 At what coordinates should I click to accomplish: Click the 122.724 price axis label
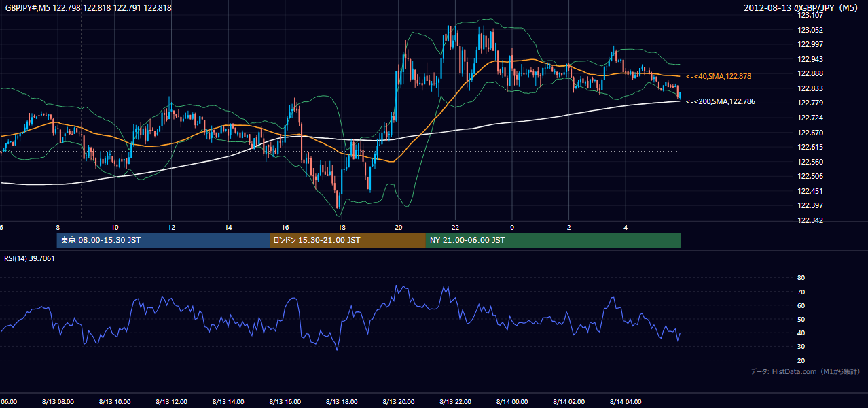(810, 118)
